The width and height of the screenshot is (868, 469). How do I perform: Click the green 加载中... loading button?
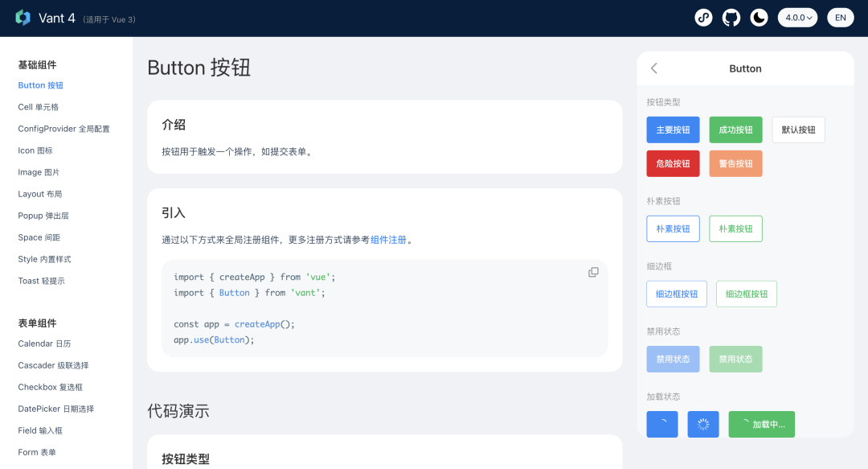(x=761, y=424)
